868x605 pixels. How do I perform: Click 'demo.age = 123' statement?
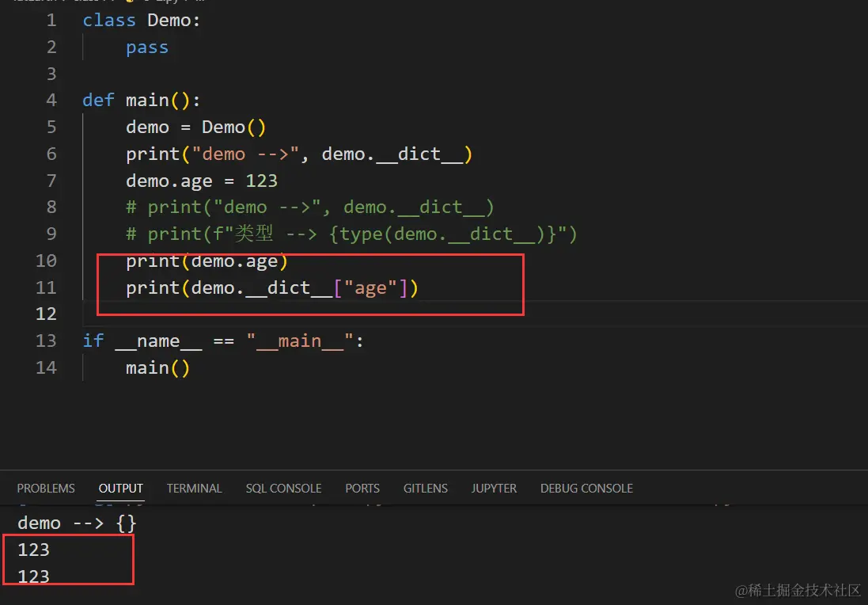point(202,181)
